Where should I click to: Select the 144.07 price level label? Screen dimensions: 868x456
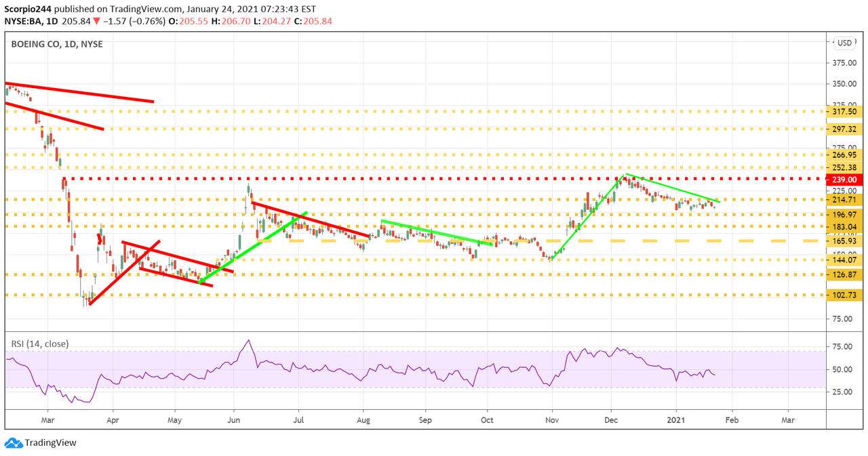pyautogui.click(x=843, y=260)
